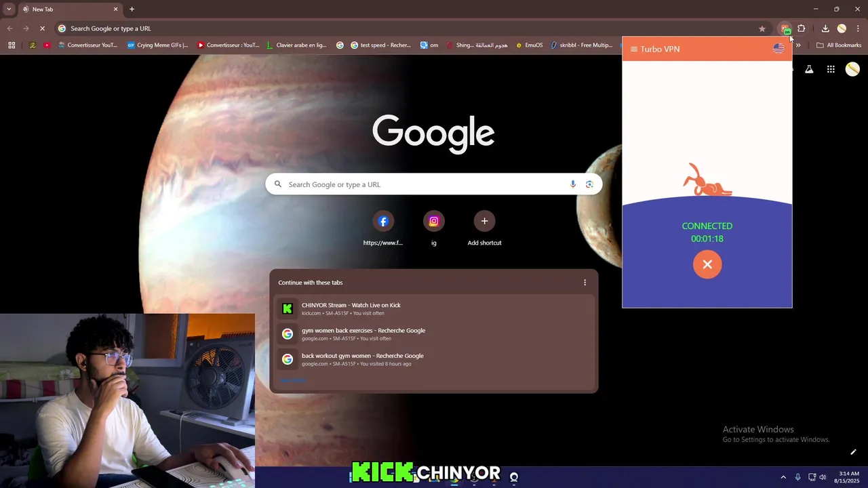This screenshot has width=868, height=488.
Task: Open the ig Instagram shortcut tile
Action: 434,229
